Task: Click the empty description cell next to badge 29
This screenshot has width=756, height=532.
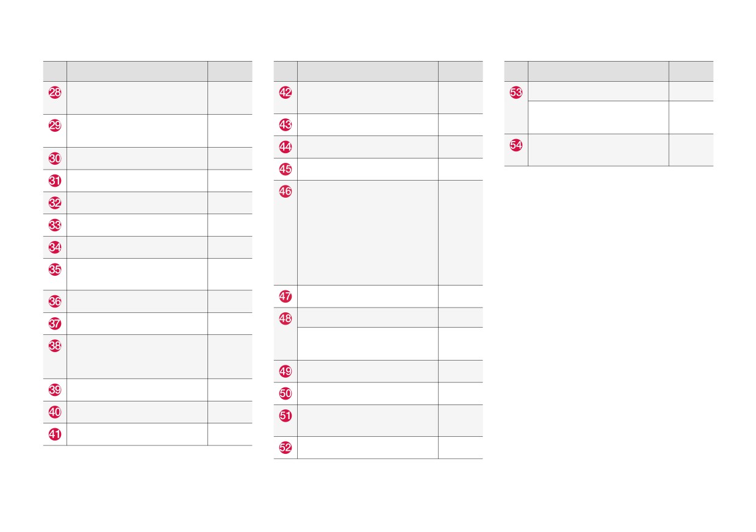Action: coord(137,131)
